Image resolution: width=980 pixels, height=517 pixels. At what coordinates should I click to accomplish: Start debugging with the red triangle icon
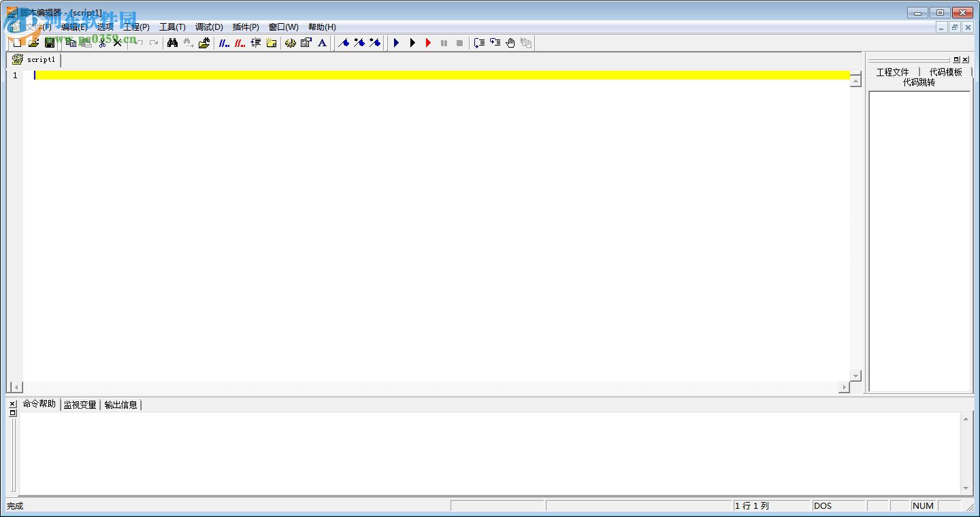[x=428, y=43]
